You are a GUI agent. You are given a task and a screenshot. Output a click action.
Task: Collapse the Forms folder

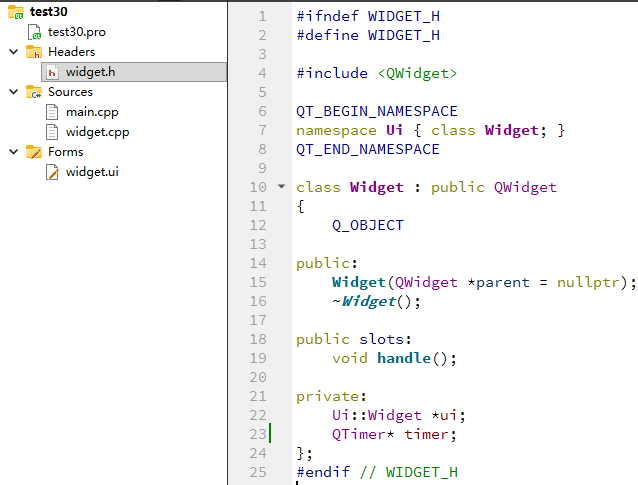tap(13, 152)
